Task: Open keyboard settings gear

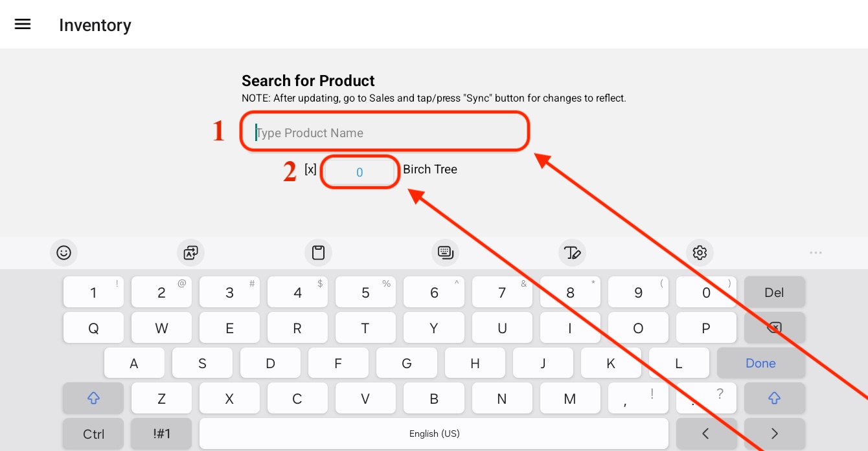Action: click(700, 252)
